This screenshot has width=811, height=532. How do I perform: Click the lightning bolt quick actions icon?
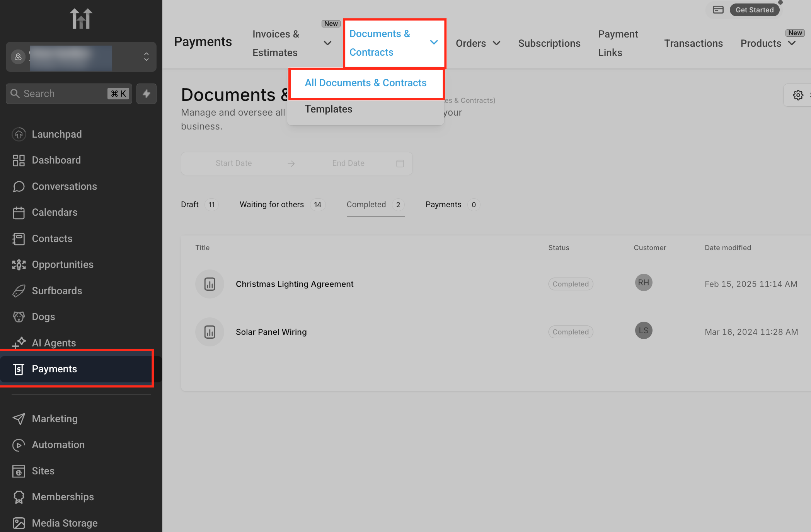click(x=146, y=94)
